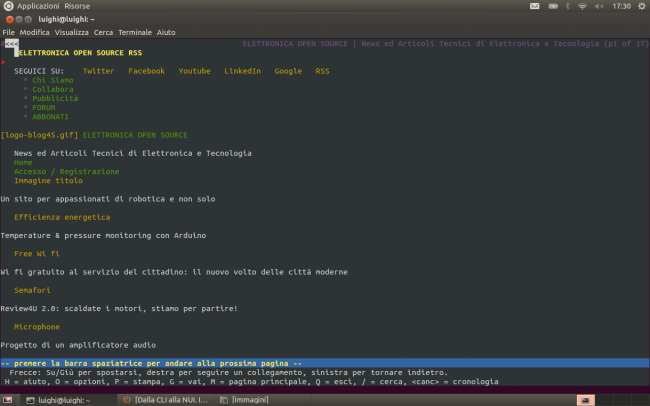Open the Terminale menu
The width and height of the screenshot is (650, 406).
135,32
